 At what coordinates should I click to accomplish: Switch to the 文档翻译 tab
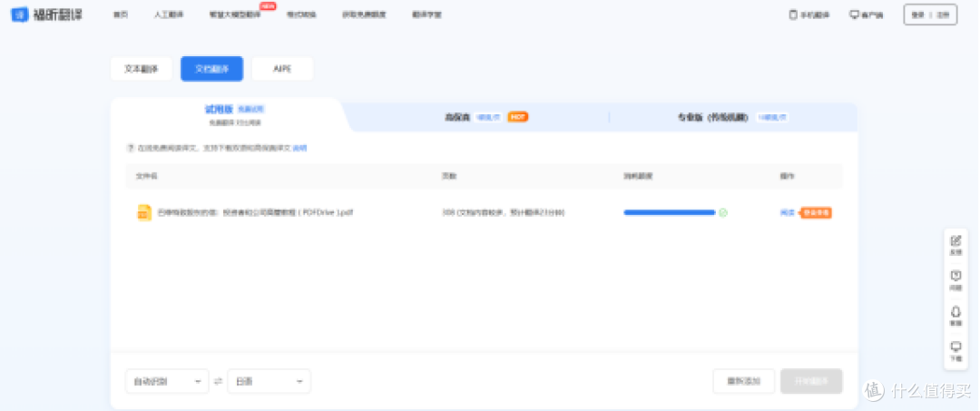pos(211,69)
